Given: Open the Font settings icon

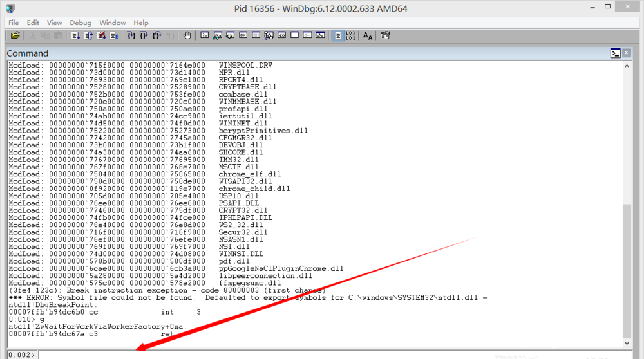Looking at the screenshot, I should click(368, 35).
